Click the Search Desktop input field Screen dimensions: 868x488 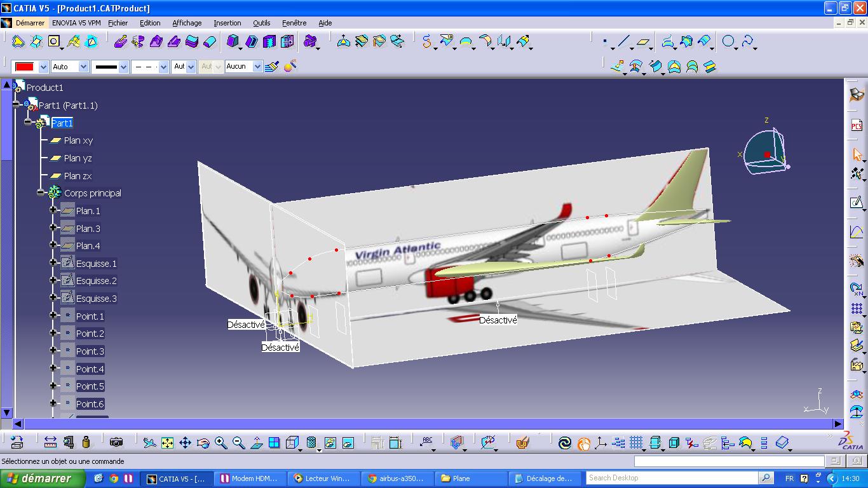pos(672,478)
